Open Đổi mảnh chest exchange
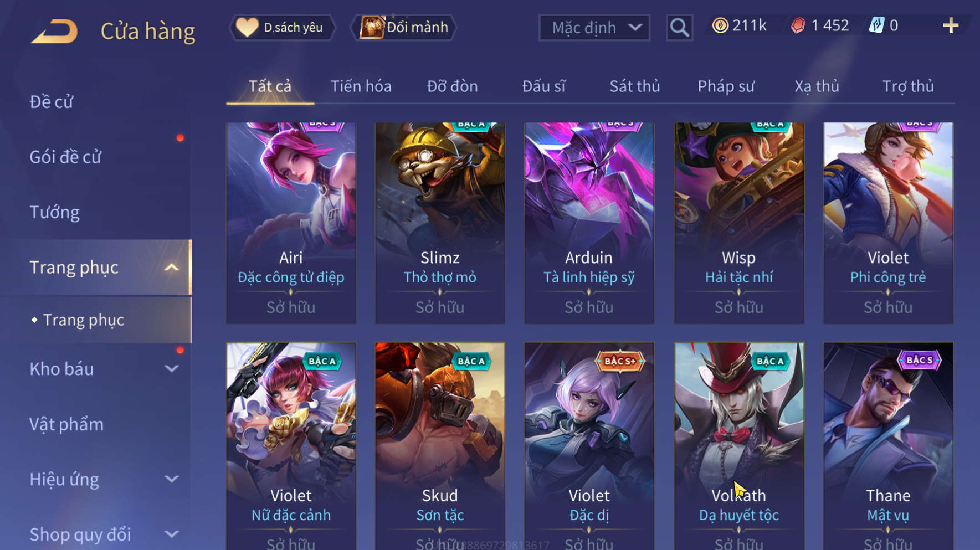This screenshot has width=980, height=550. (x=404, y=27)
